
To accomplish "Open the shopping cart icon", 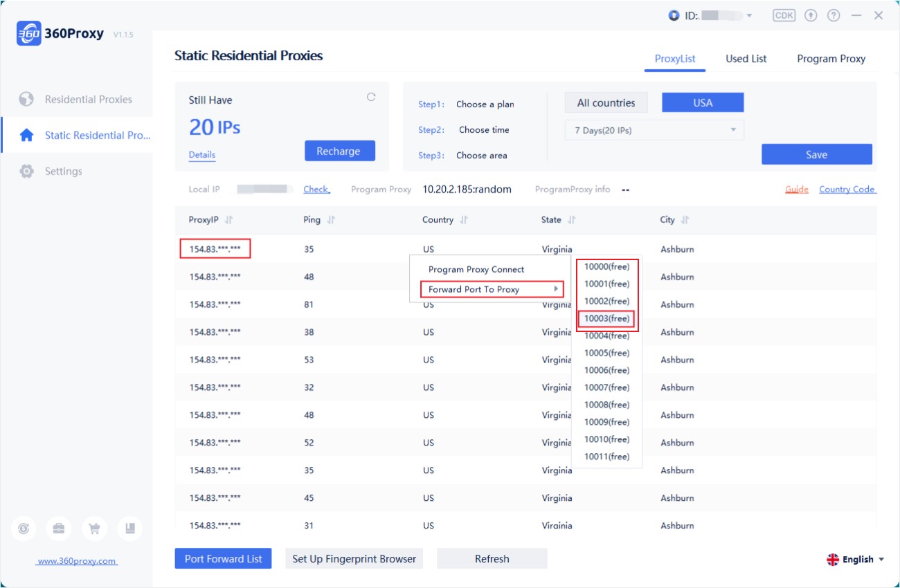I will click(x=94, y=529).
